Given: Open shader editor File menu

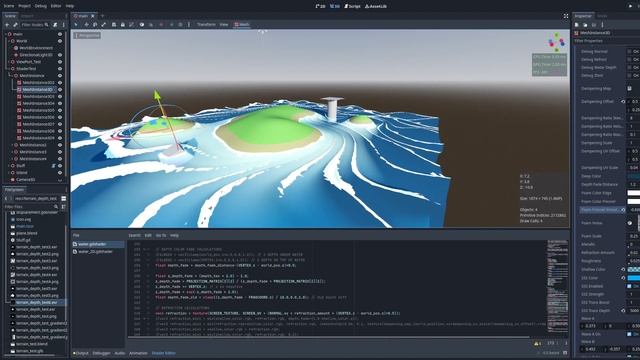Looking at the screenshot, I should [76, 236].
